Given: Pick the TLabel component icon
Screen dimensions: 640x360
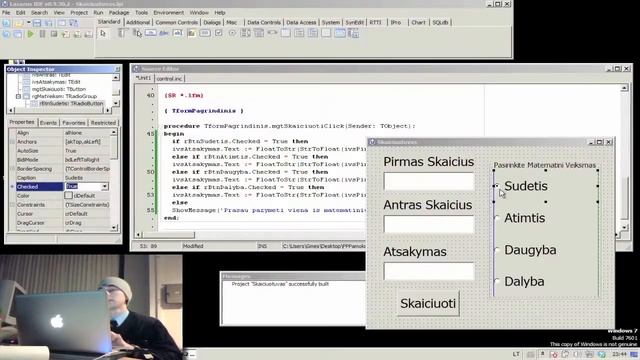Looking at the screenshot, I should (x=164, y=33).
